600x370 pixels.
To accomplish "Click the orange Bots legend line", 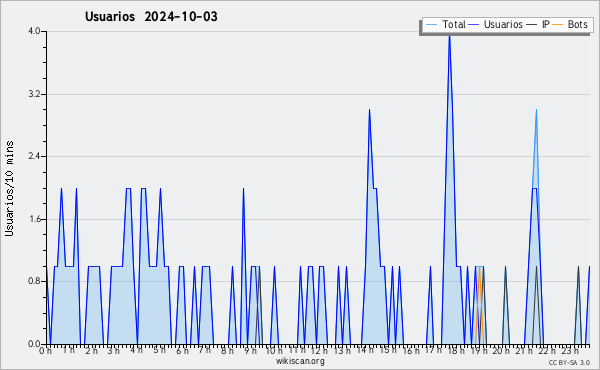I will [558, 25].
